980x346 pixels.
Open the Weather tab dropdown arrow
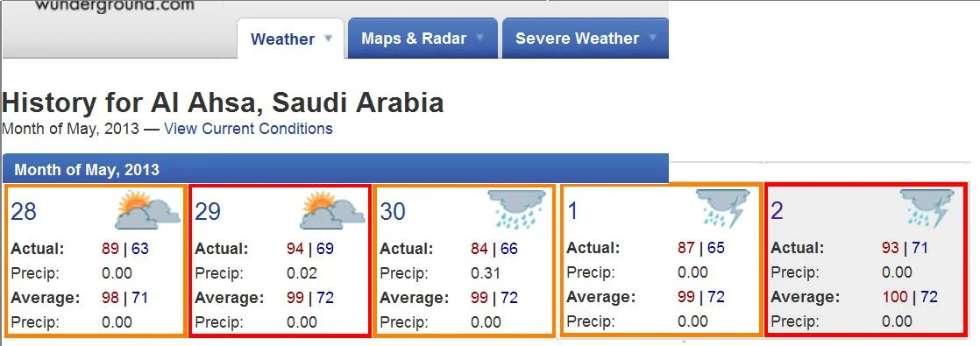(x=328, y=38)
